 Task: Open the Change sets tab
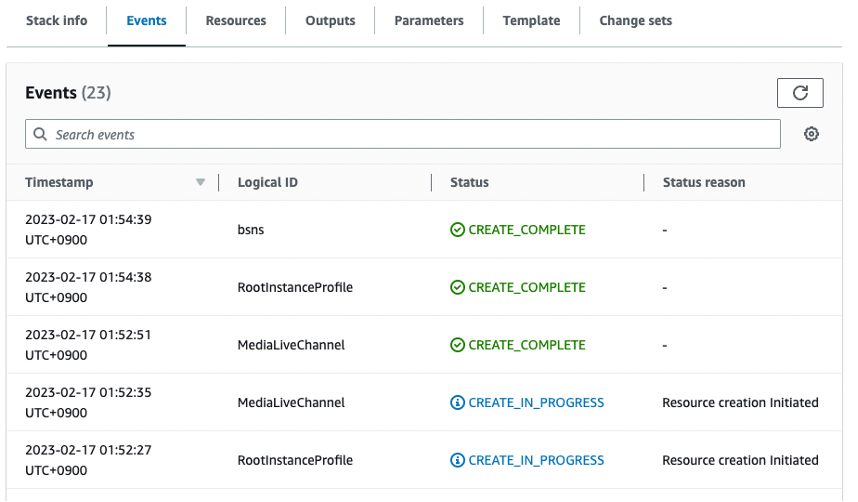(x=636, y=21)
